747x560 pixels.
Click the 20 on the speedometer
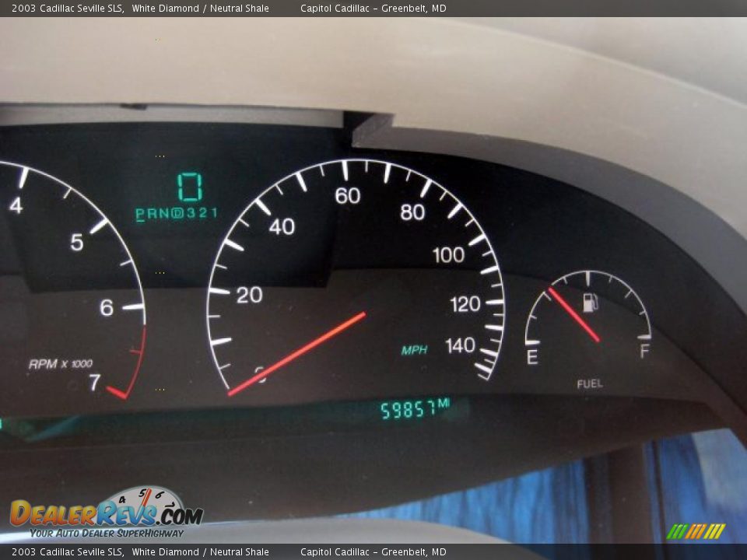click(249, 296)
